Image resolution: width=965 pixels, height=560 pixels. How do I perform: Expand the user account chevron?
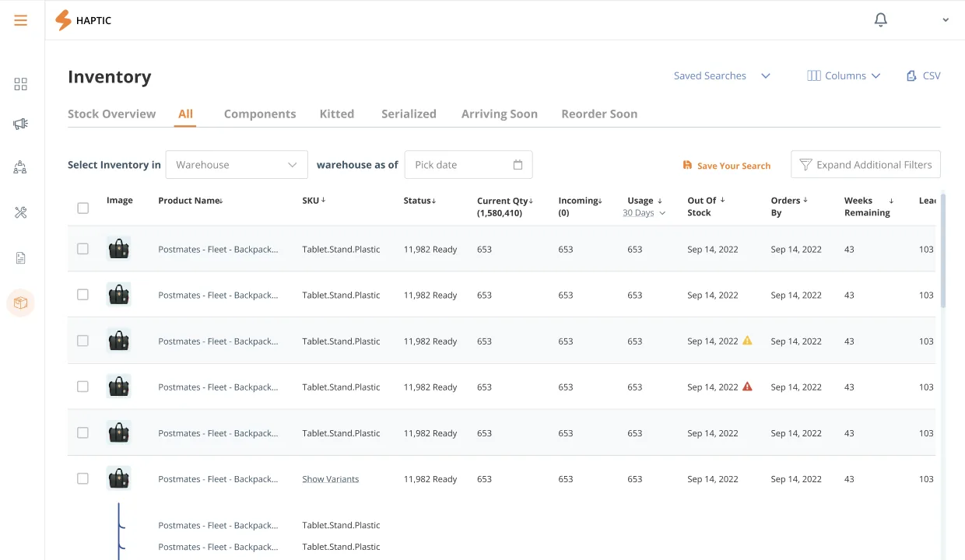[946, 20]
